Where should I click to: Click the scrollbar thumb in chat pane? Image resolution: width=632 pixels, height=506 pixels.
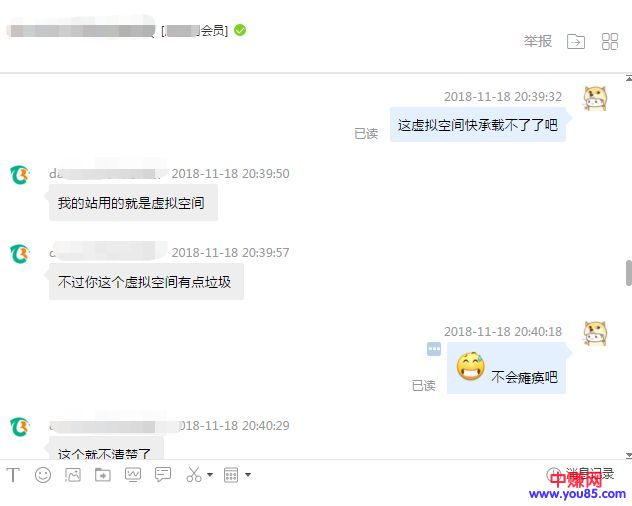click(x=629, y=273)
